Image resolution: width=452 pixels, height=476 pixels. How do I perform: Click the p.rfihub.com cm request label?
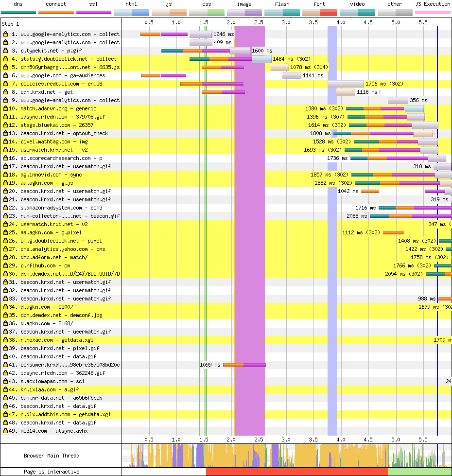pyautogui.click(x=45, y=265)
